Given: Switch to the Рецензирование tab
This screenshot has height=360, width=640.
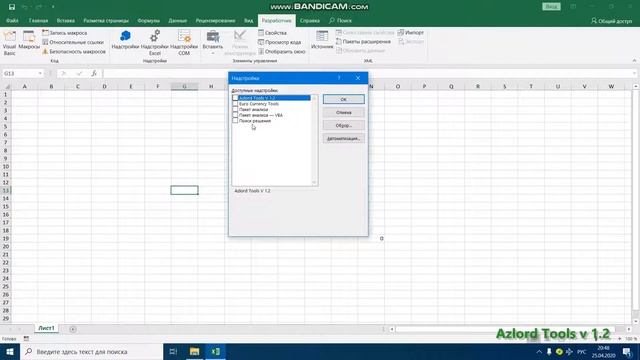Looking at the screenshot, I should click(x=215, y=20).
